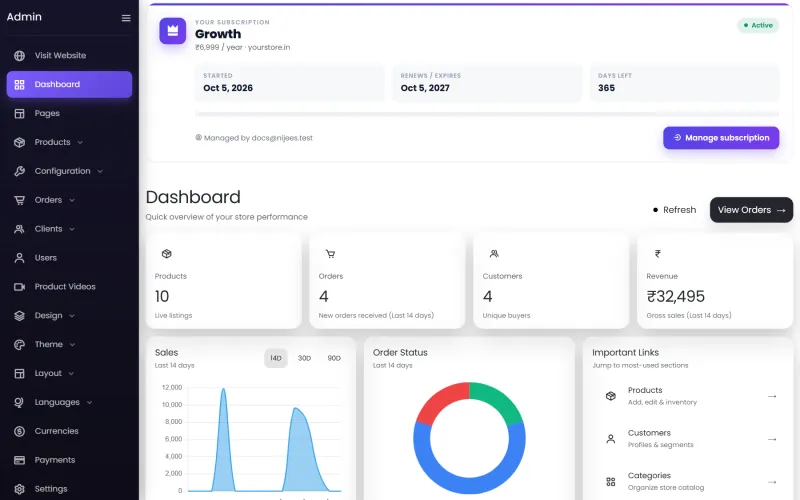Click the Revenue ₹32,495 stat card
This screenshot has height=500, width=800.
point(715,280)
